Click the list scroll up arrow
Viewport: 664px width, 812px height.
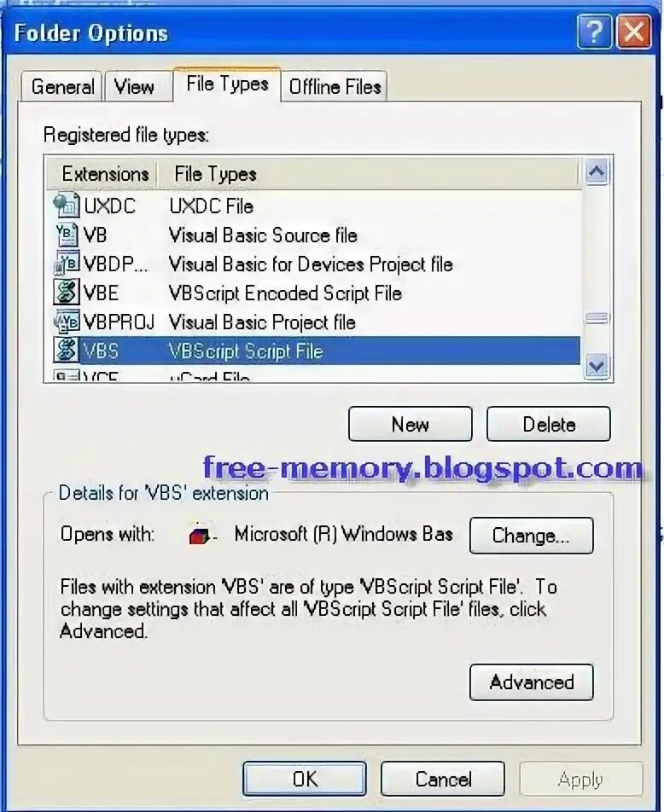coord(597,172)
